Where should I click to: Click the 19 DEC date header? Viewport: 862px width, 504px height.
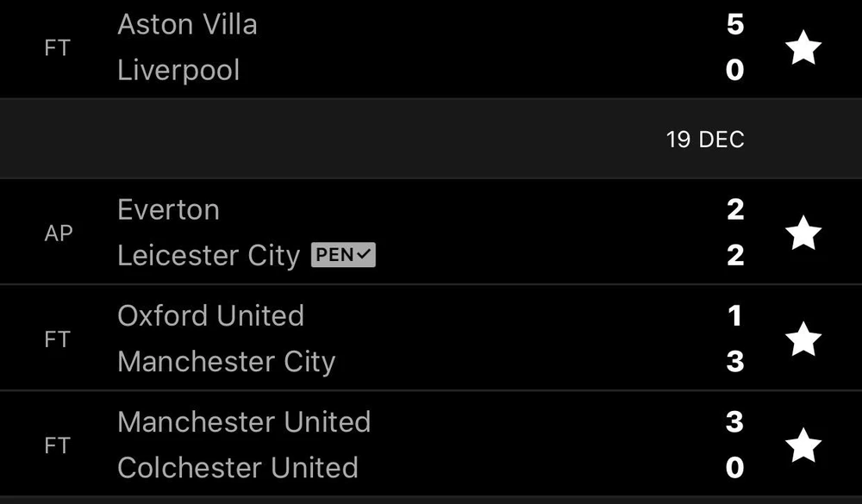[x=704, y=140]
